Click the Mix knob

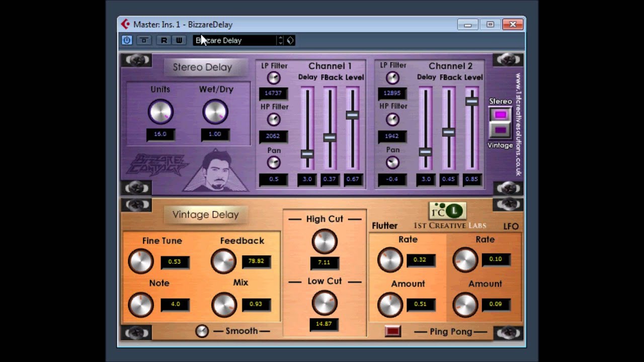pyautogui.click(x=223, y=305)
